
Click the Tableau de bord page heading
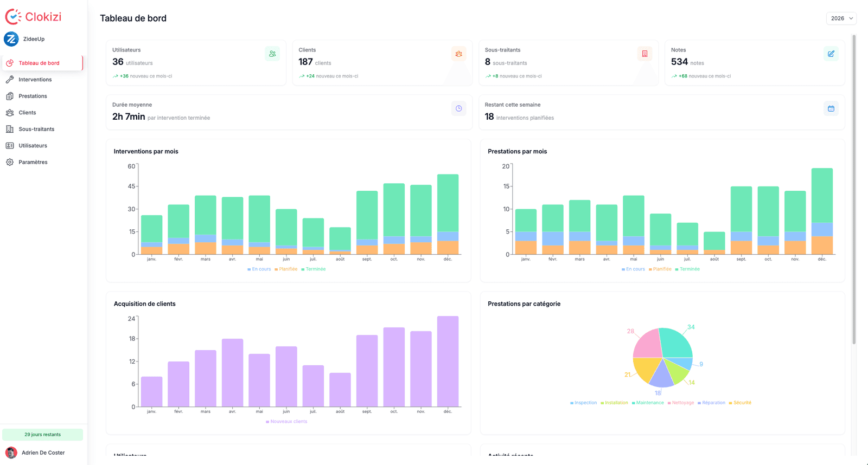133,18
